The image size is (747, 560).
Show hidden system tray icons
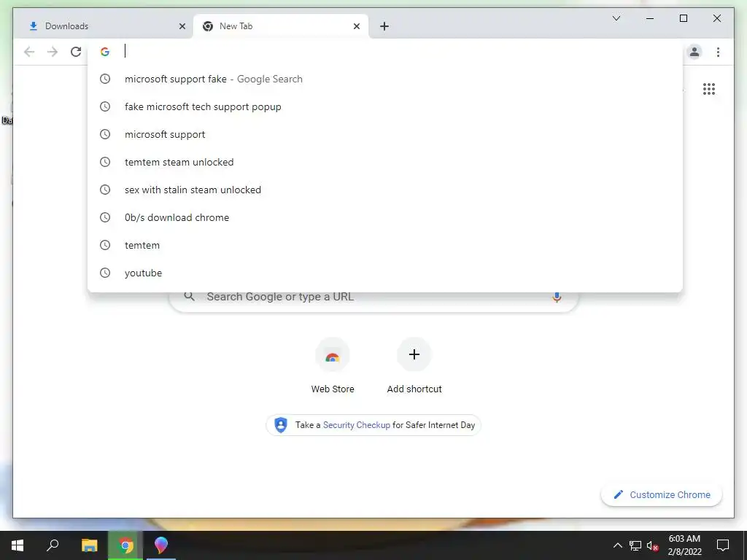[617, 545]
